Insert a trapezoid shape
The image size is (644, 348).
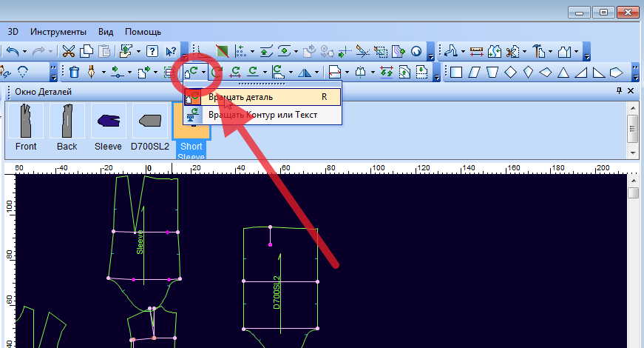click(x=492, y=73)
